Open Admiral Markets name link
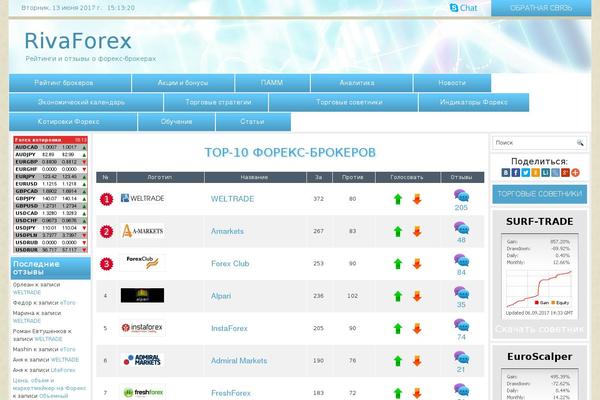Screen dimensions: 600x400 (x=239, y=361)
